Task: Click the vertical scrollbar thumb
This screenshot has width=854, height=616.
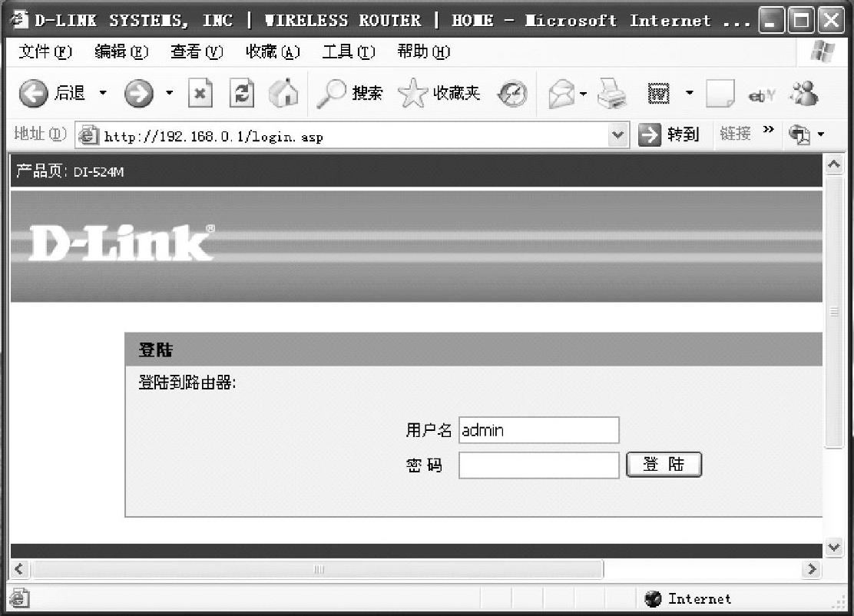Action: (x=834, y=312)
